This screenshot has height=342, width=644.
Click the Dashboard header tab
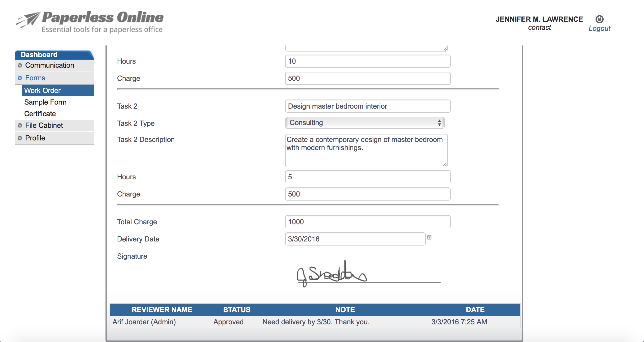[x=39, y=55]
